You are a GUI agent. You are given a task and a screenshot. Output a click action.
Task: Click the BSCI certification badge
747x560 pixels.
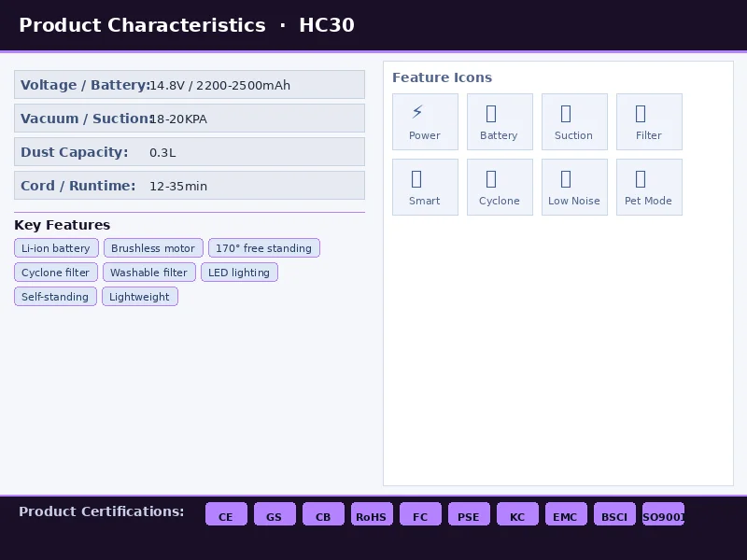coord(615,514)
